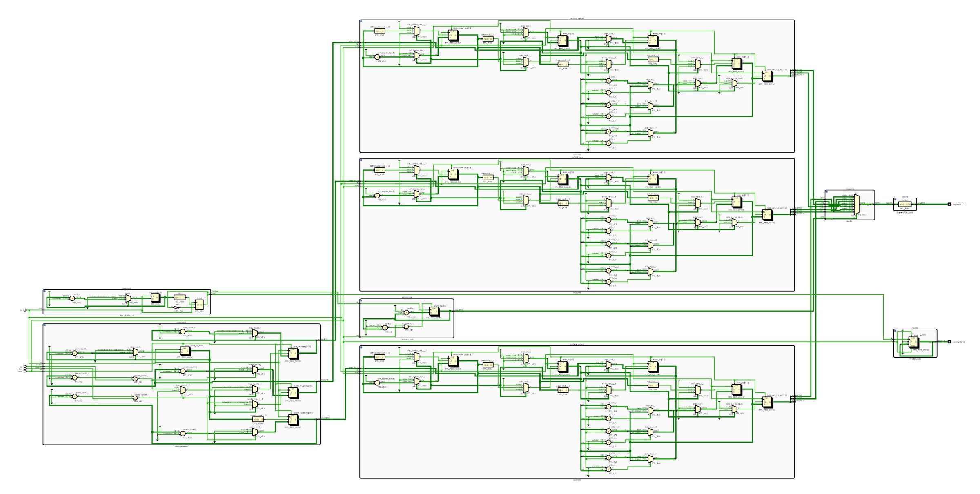Select the shift_counter RTL_ROM in top bcd module
Viewport: 980px width, 494px height.
click(380, 31)
